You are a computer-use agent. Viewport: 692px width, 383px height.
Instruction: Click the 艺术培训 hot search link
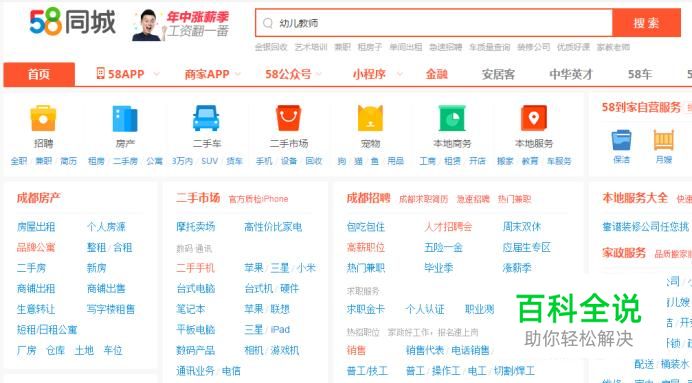tap(311, 47)
